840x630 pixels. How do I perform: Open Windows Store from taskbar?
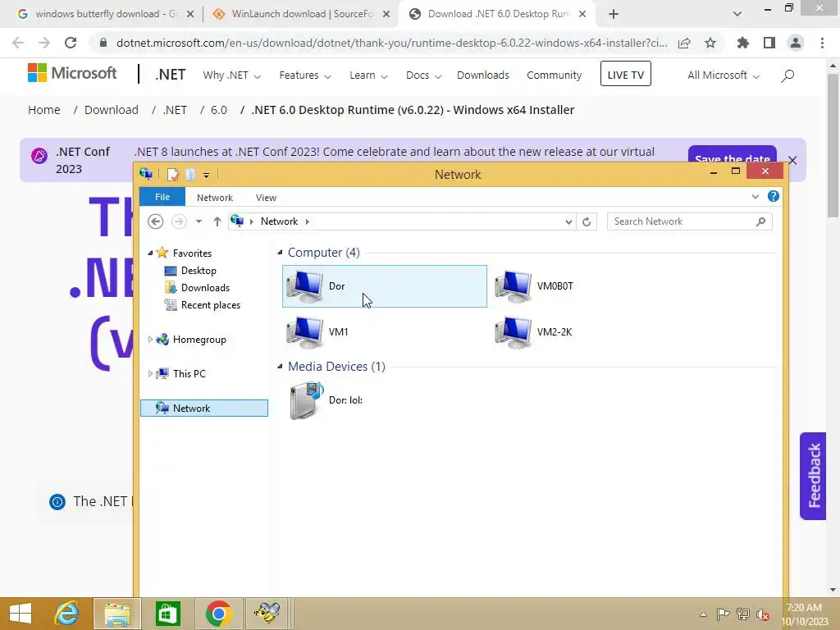167,614
